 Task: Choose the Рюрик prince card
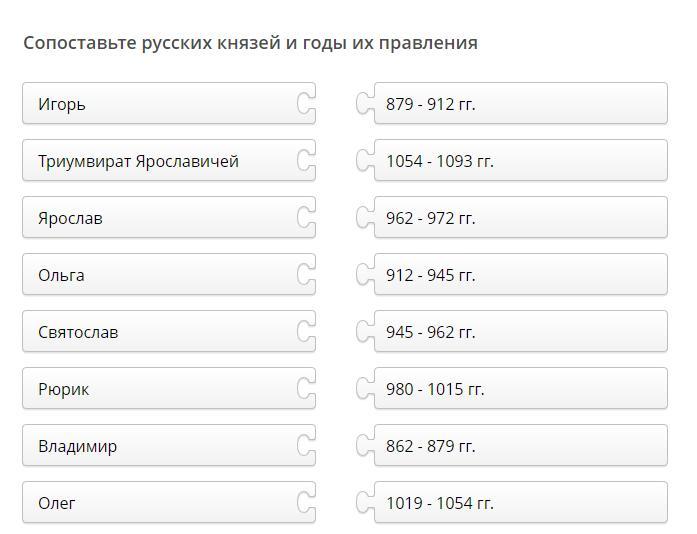pyautogui.click(x=160, y=389)
